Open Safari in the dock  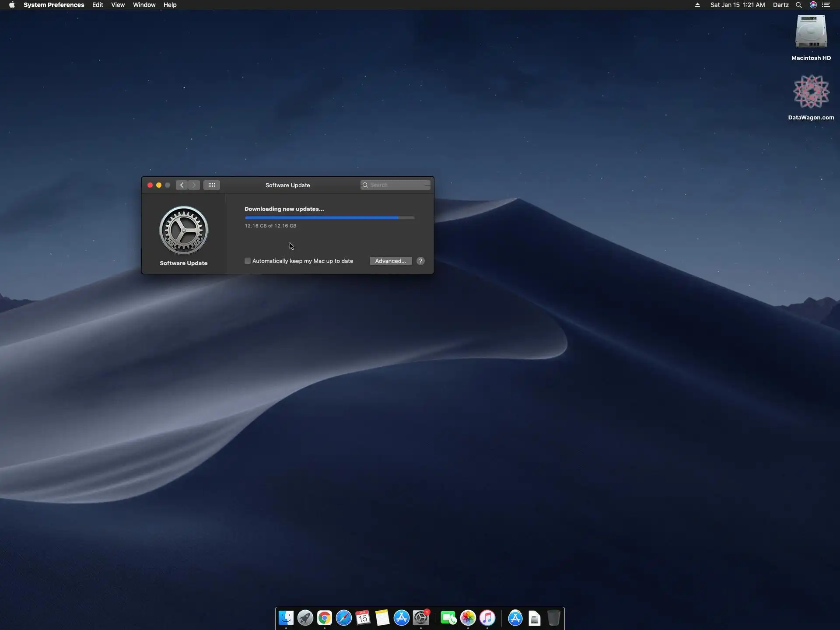click(x=343, y=618)
